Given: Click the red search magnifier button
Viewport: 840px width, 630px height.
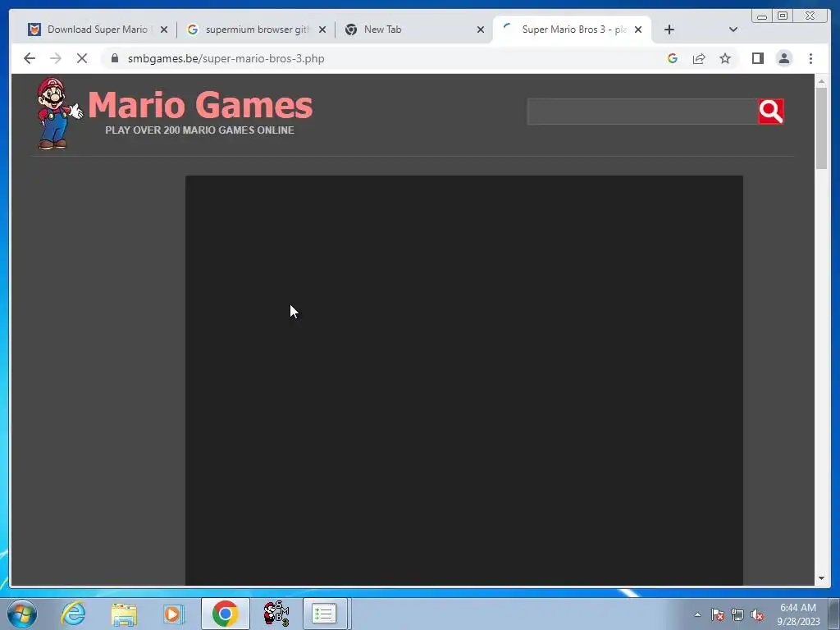Looking at the screenshot, I should [771, 112].
